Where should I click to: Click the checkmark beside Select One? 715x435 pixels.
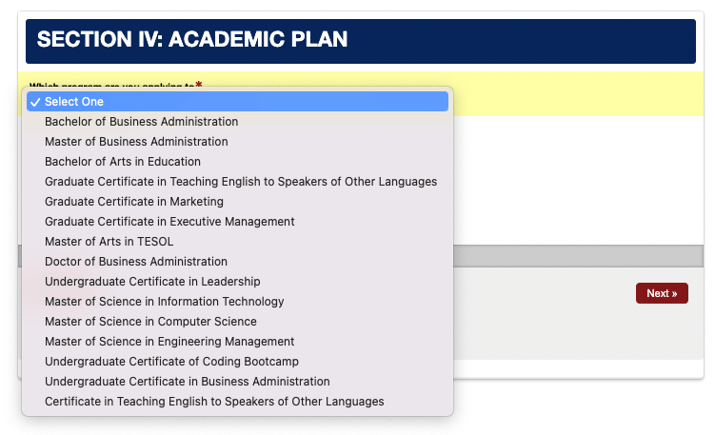point(36,102)
